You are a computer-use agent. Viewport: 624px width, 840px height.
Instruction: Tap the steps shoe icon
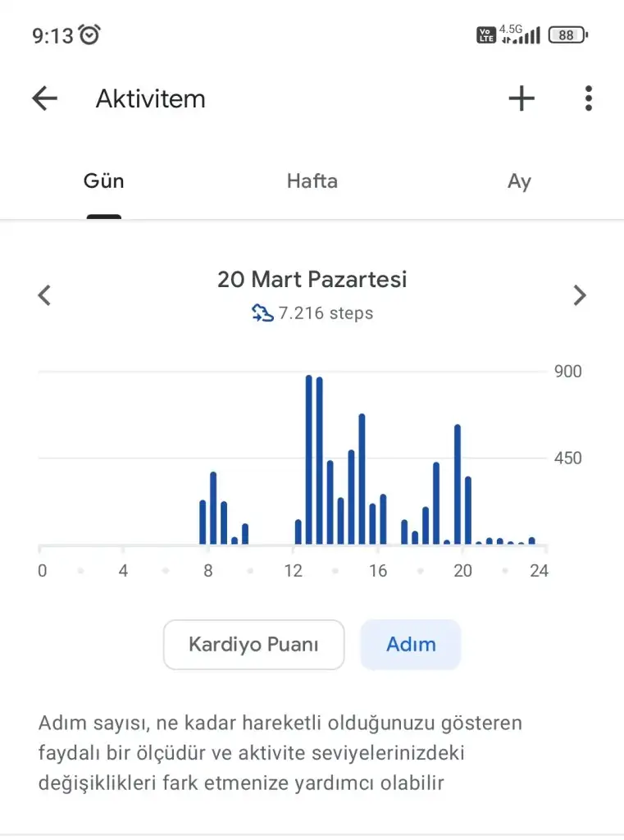(262, 313)
